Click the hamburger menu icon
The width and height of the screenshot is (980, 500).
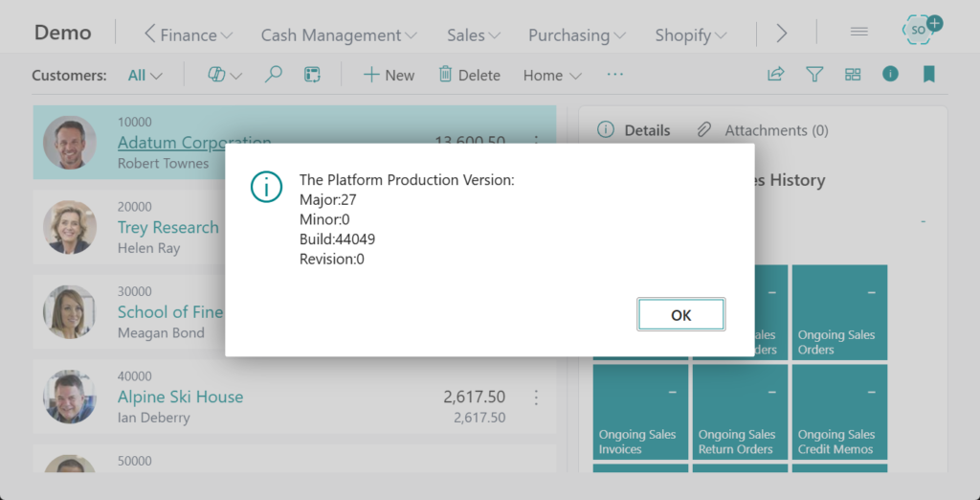point(858,32)
